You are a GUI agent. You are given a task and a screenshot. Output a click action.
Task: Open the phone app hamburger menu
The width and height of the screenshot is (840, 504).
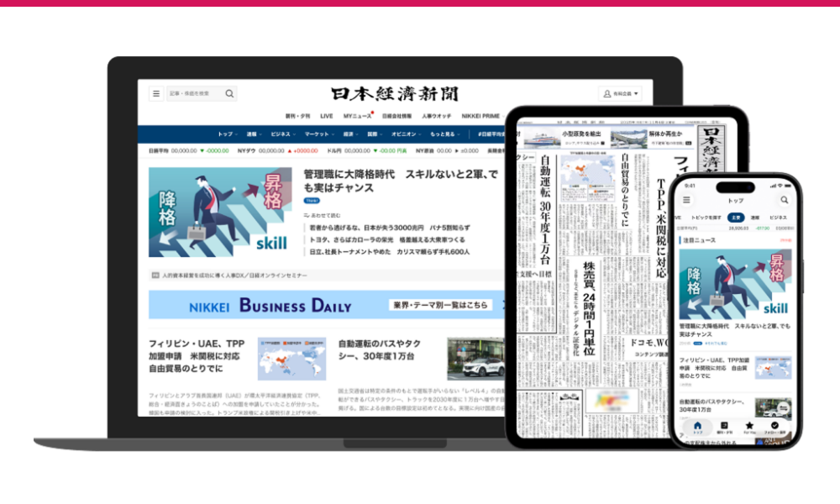click(686, 200)
